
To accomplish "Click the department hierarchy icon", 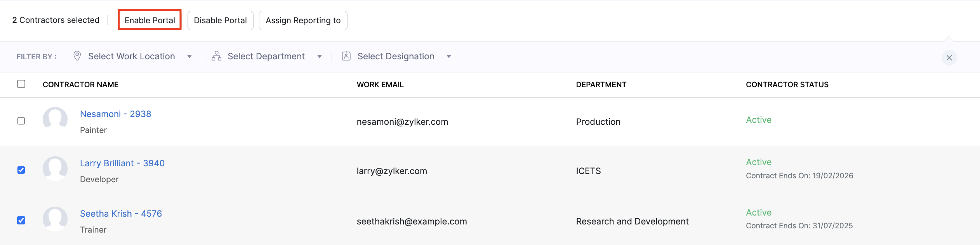I will click(x=216, y=56).
